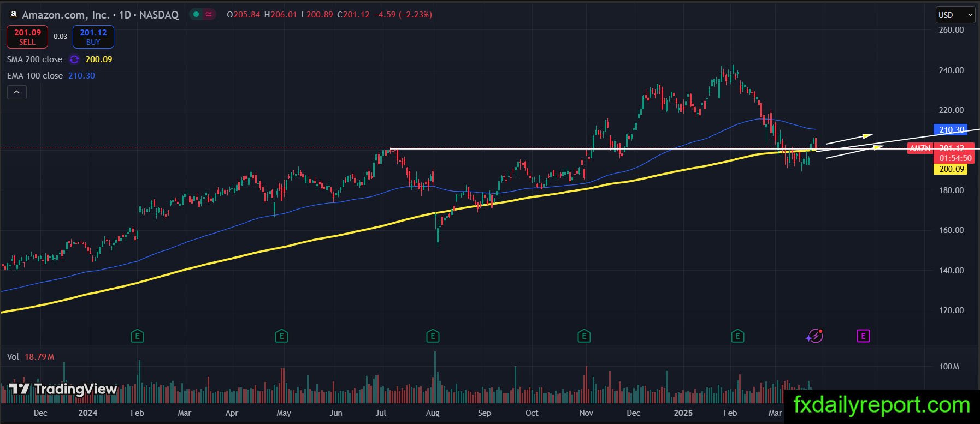Viewport: 980px width, 424px height.
Task: Click the close value C201.12 in the header
Action: [x=353, y=15]
